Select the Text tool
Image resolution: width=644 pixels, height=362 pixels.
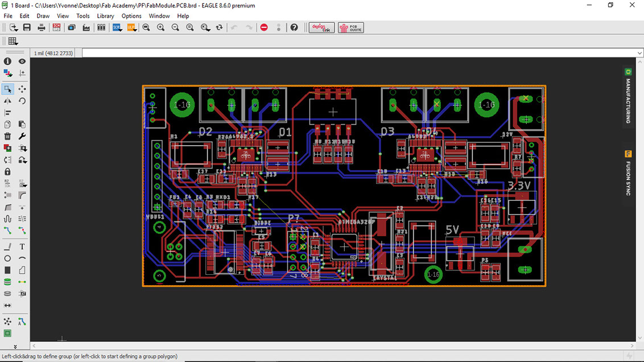click(x=22, y=246)
